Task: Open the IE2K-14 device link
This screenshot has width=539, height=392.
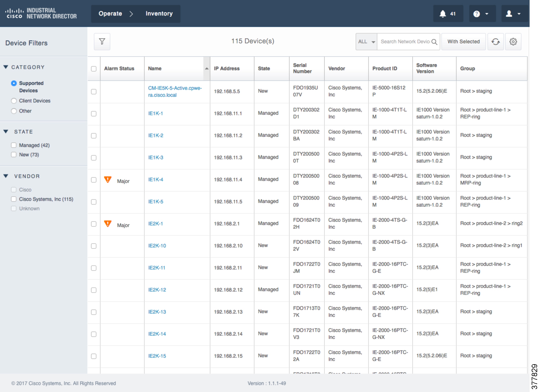Action: point(157,334)
